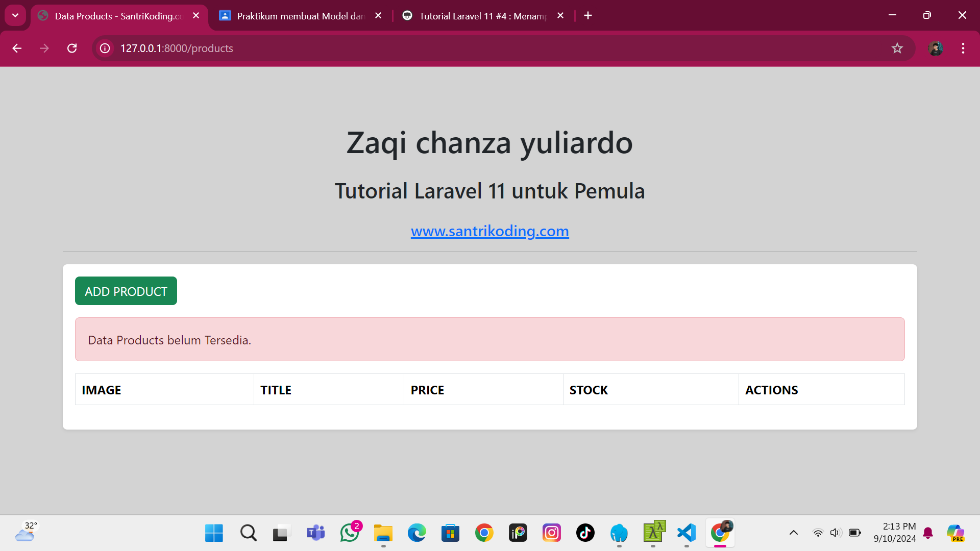The height and width of the screenshot is (551, 980).
Task: Click the ADD PRODUCT button
Action: (x=126, y=291)
